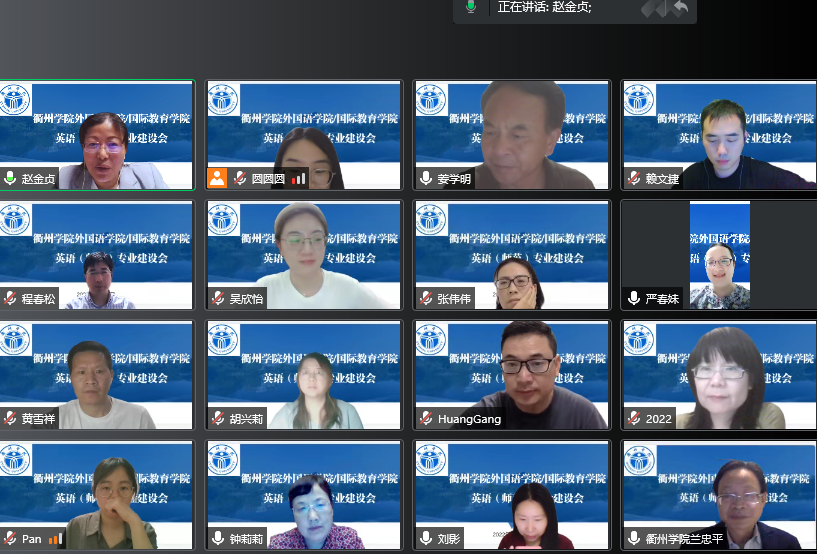Select the HuangGang name label
817x554 pixels.
pyautogui.click(x=469, y=419)
